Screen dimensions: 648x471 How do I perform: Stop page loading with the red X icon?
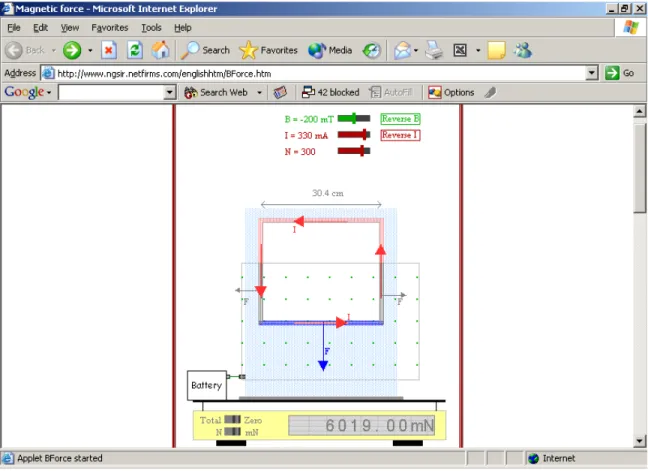click(109, 50)
